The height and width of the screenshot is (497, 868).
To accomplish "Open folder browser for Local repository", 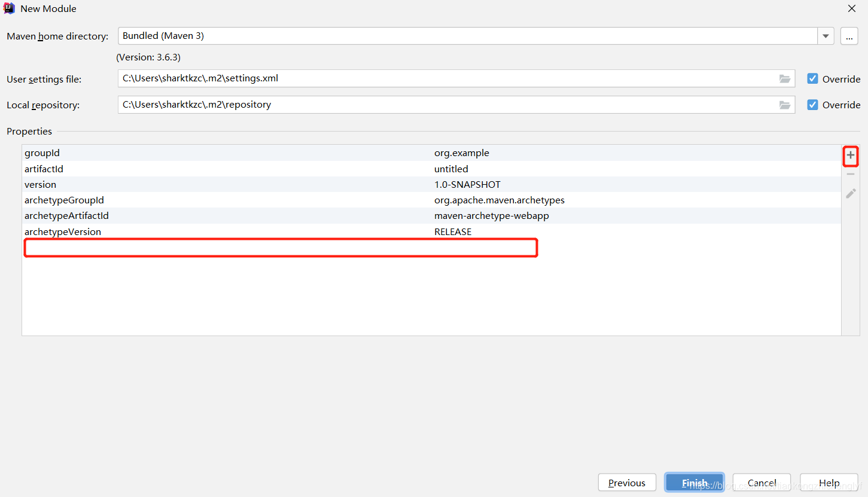I will click(x=785, y=105).
